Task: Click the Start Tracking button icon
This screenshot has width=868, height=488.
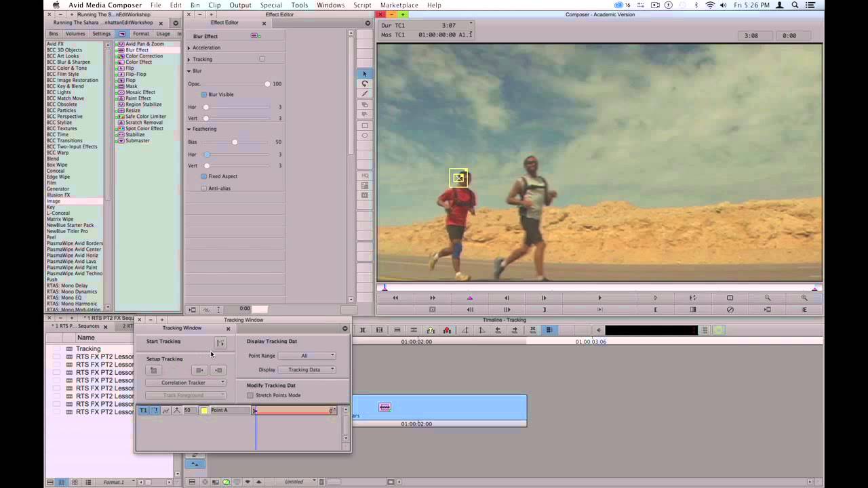Action: coord(220,343)
